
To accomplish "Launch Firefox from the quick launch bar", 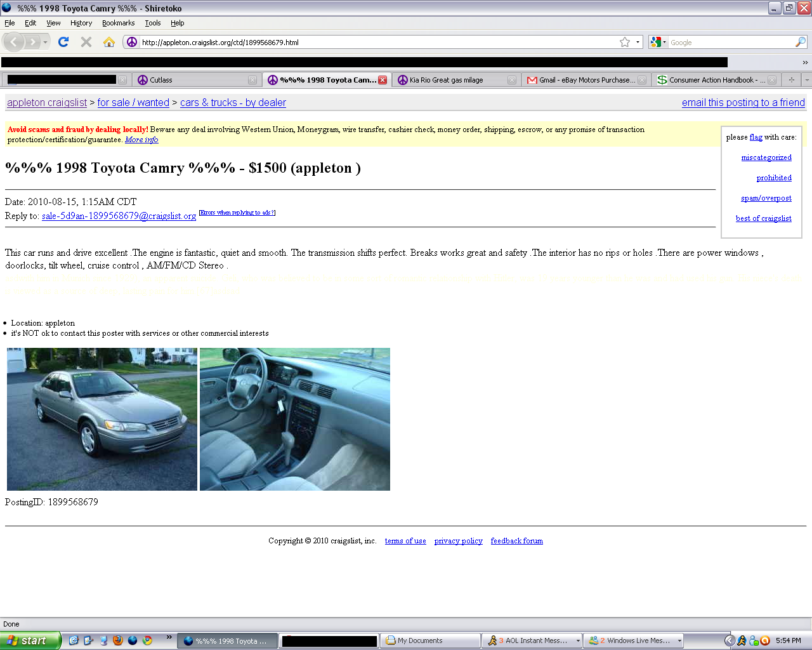I will pyautogui.click(x=118, y=640).
